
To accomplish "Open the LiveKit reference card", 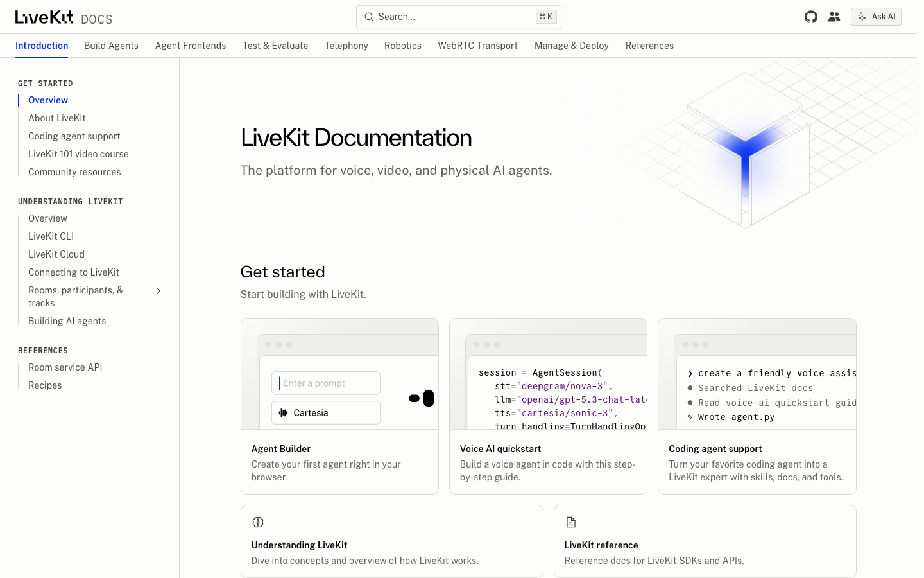I will click(x=705, y=541).
